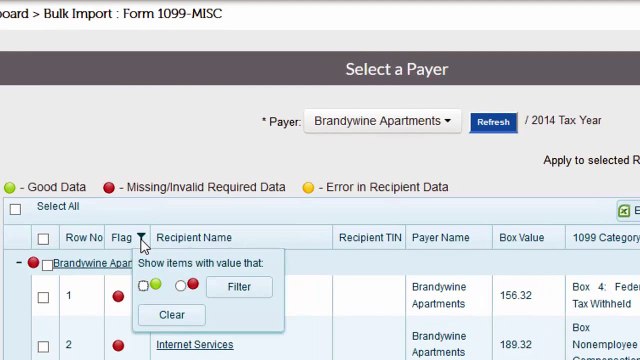Click the Excel export icon

tap(624, 211)
